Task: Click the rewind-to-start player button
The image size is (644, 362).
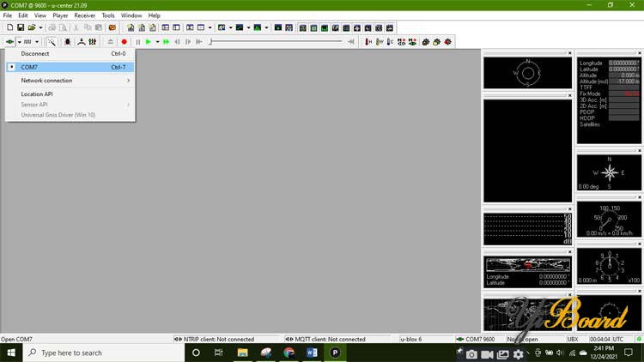Action: (x=199, y=41)
